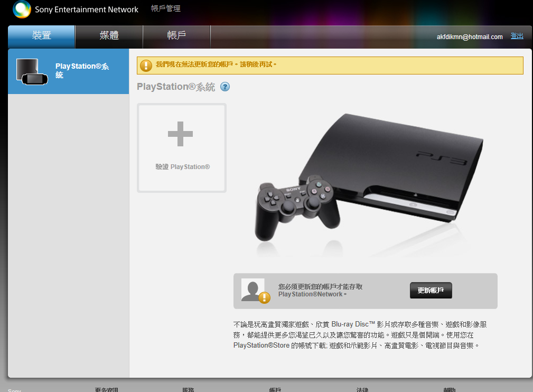The width and height of the screenshot is (533, 392).
Task: Click the 我們現在無法更新您的帳戶 error message
Action: tap(216, 64)
